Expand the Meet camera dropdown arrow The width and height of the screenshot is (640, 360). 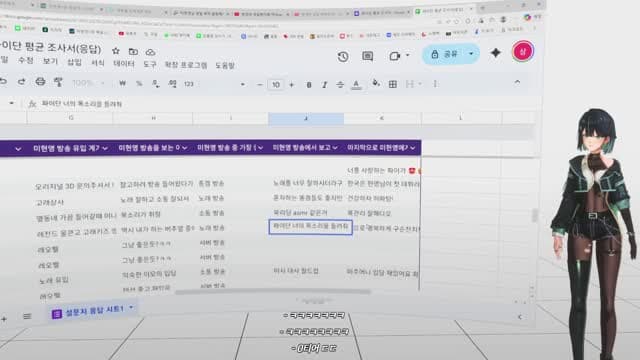pyautogui.click(x=407, y=55)
